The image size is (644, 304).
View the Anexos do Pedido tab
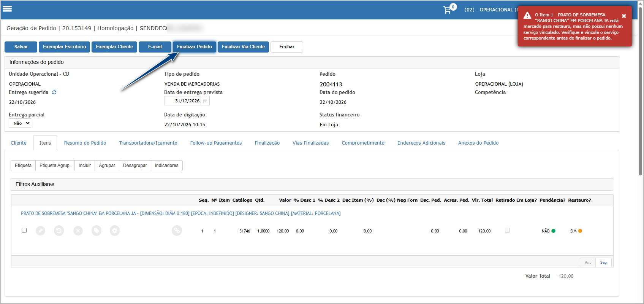(x=478, y=143)
